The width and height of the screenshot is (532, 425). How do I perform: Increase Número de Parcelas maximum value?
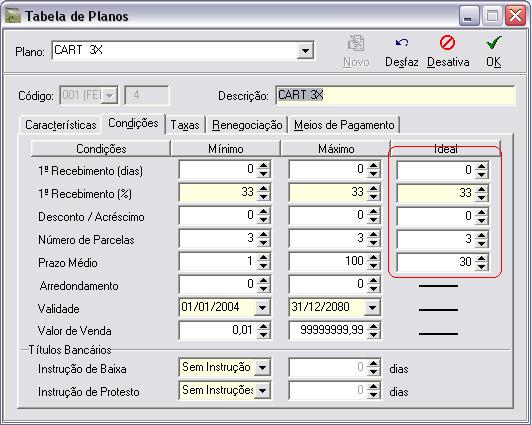tap(373, 235)
